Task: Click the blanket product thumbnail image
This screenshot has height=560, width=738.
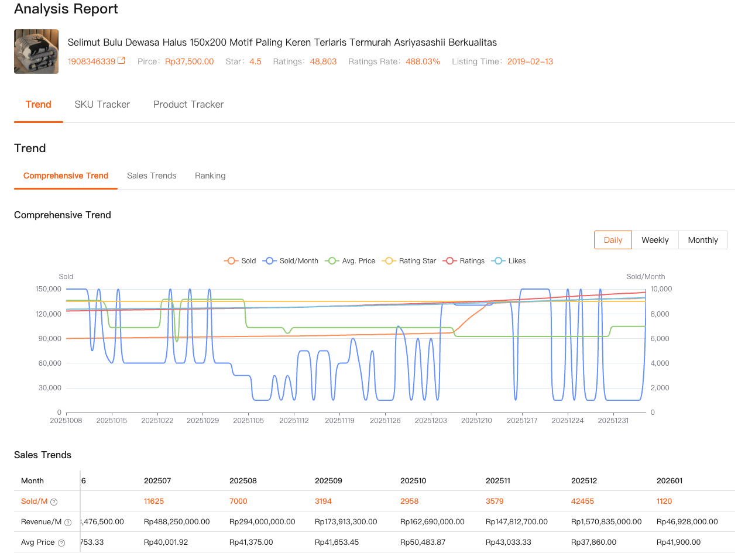Action: (36, 51)
